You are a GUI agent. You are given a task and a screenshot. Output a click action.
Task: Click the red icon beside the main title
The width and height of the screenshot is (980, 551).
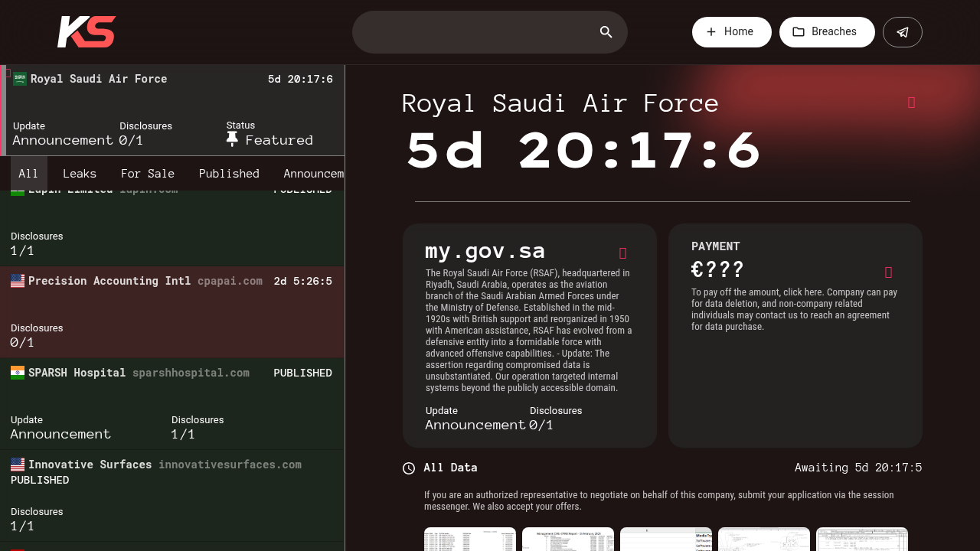[x=911, y=103]
